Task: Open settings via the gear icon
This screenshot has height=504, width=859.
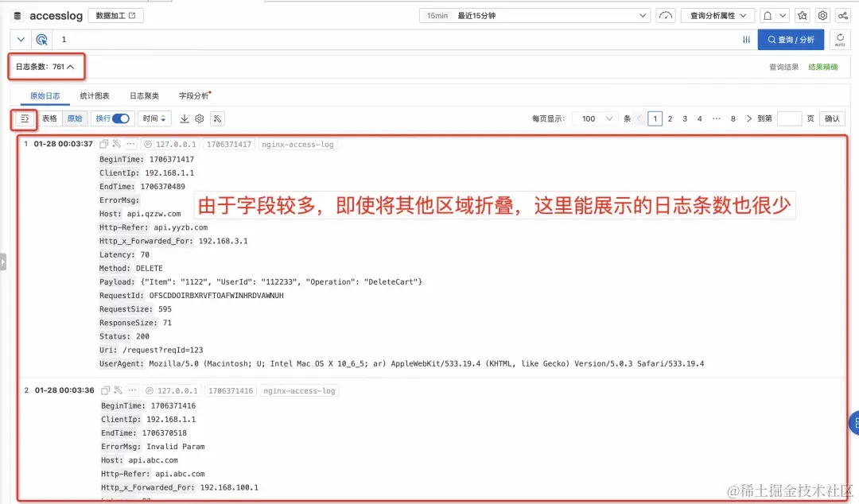Action: pyautogui.click(x=822, y=15)
